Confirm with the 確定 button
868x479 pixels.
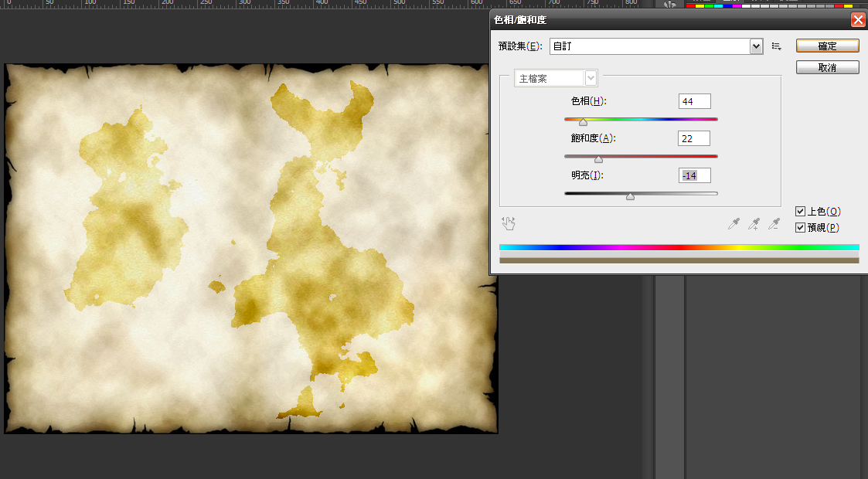[x=828, y=46]
